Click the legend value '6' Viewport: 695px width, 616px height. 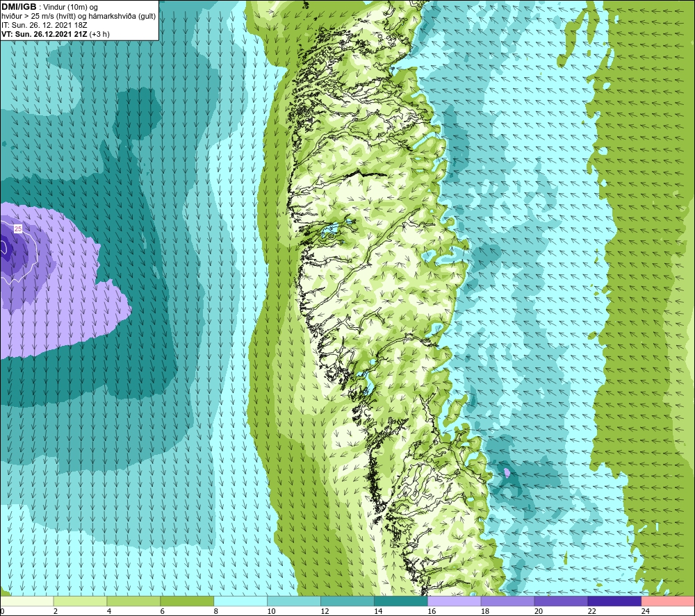tap(162, 611)
